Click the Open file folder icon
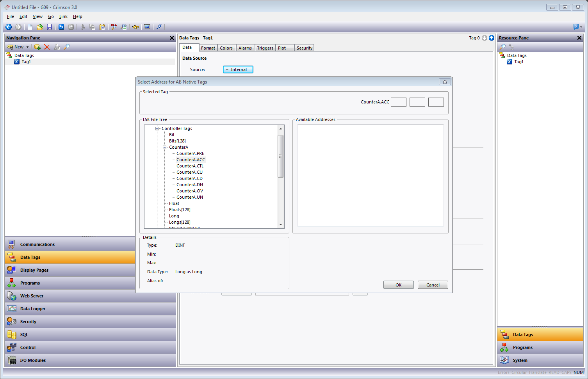This screenshot has height=379, width=588. [x=39, y=27]
